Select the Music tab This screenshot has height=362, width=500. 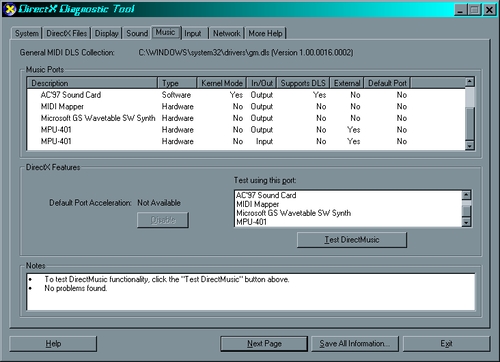tap(166, 32)
